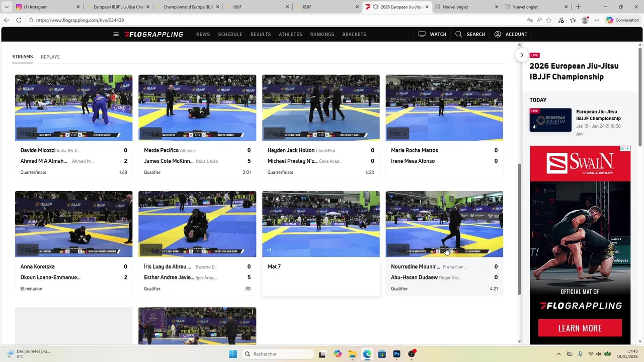Viewport: 644px width, 362px height.
Task: Add this page to favorites with the star
Action: 549,20
